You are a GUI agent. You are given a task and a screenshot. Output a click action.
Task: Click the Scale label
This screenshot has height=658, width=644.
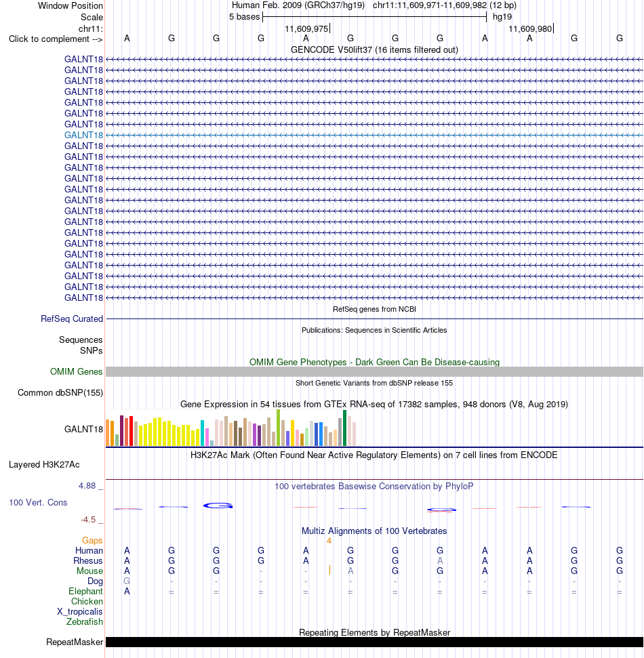point(92,17)
